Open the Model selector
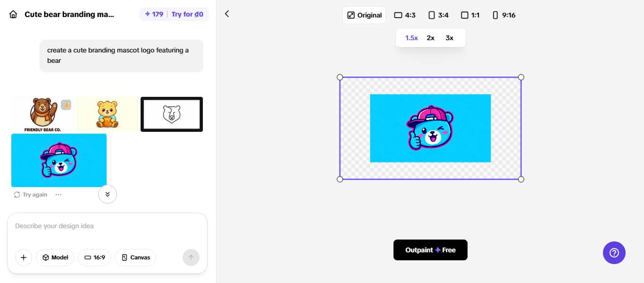Viewport: 644px width, 283px height. coord(55,257)
